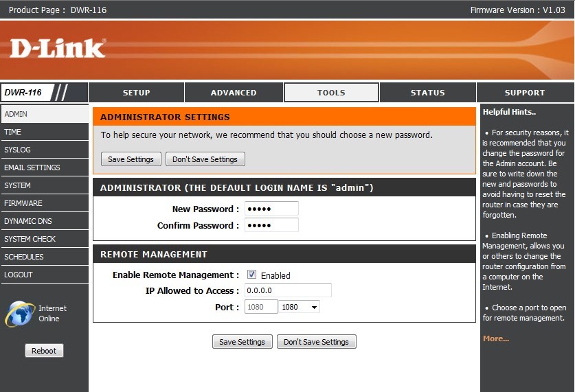
Task: Focus the New Password field
Action: (x=271, y=209)
